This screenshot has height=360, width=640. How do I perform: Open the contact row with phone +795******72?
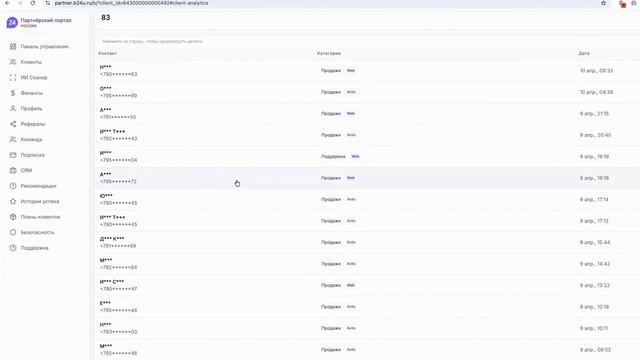(367, 178)
